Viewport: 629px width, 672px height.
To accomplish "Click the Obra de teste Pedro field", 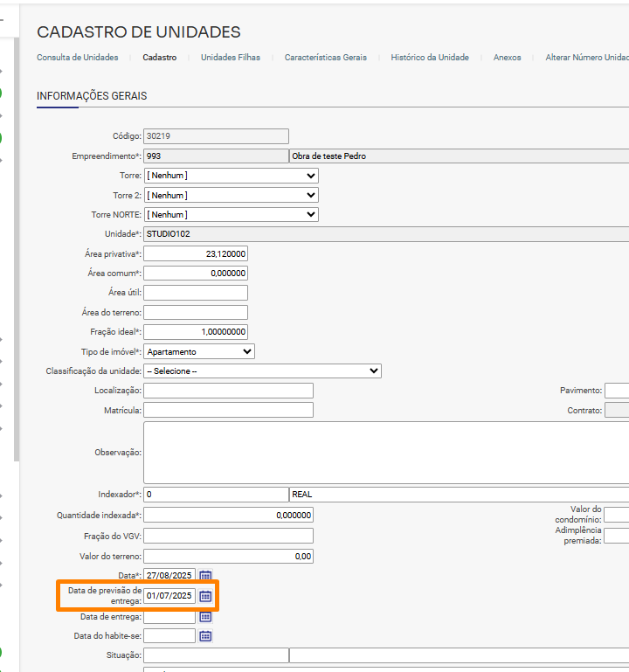I will pyautogui.click(x=460, y=156).
